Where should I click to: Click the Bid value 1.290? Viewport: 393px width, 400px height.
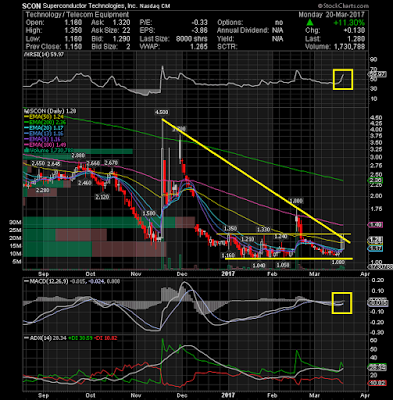[x=123, y=39]
